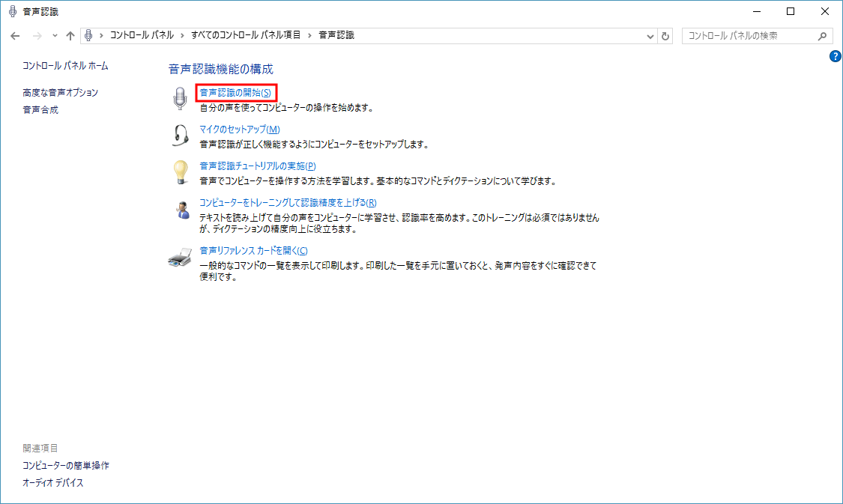The image size is (843, 504).
Task: Click the microphone icon in the title bar
Action: point(13,11)
